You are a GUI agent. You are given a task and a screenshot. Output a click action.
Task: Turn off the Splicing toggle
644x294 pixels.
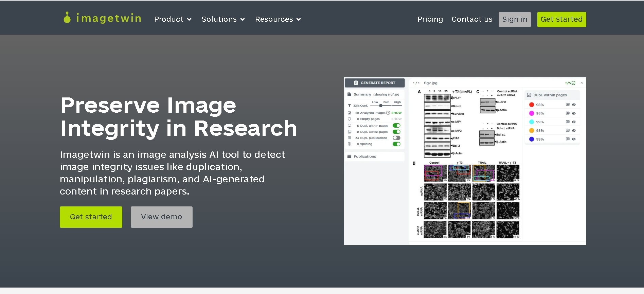pos(396,144)
